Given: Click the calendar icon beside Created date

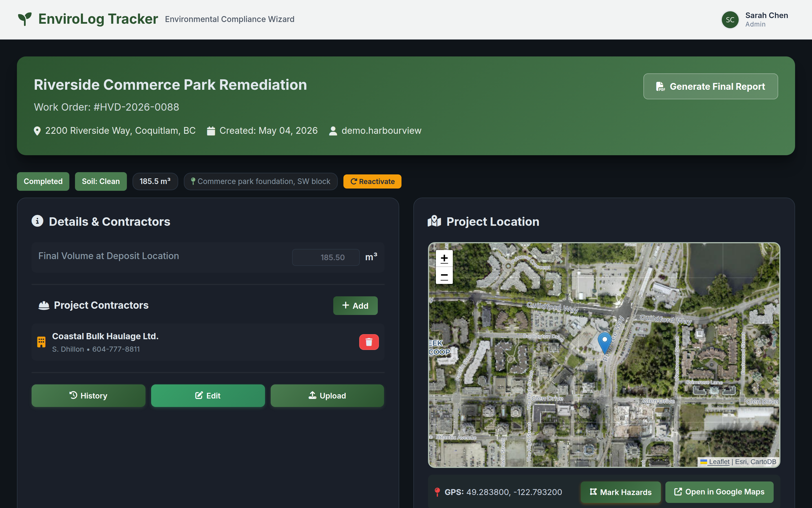Looking at the screenshot, I should click(211, 131).
